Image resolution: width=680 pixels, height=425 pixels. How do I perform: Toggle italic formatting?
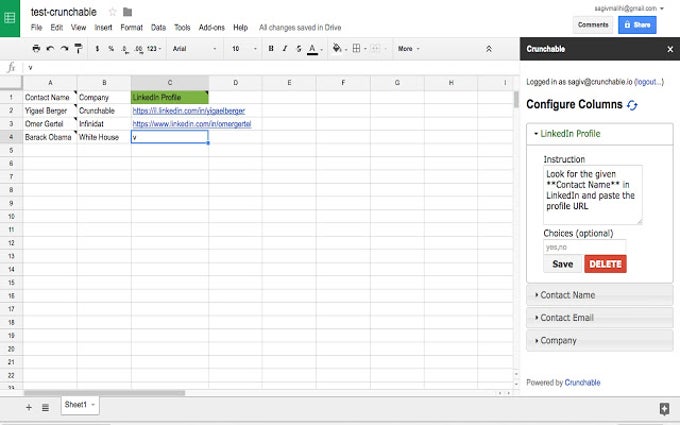pos(285,49)
